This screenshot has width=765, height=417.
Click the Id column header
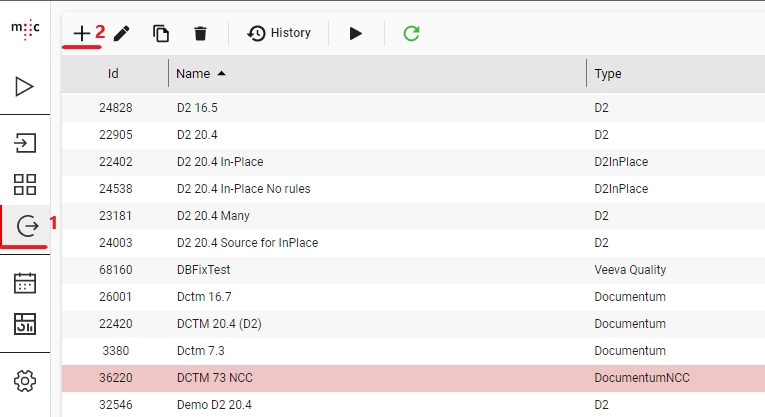[x=114, y=73]
